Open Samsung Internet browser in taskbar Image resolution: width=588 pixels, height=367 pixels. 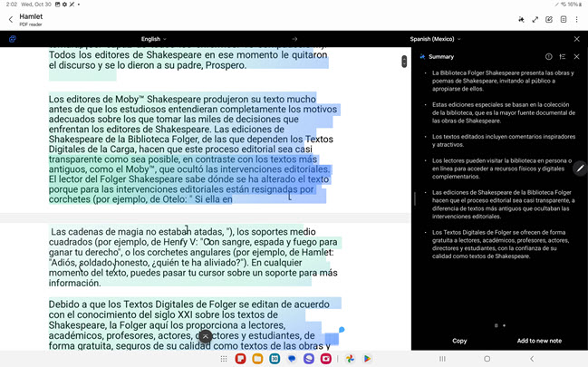(x=309, y=359)
